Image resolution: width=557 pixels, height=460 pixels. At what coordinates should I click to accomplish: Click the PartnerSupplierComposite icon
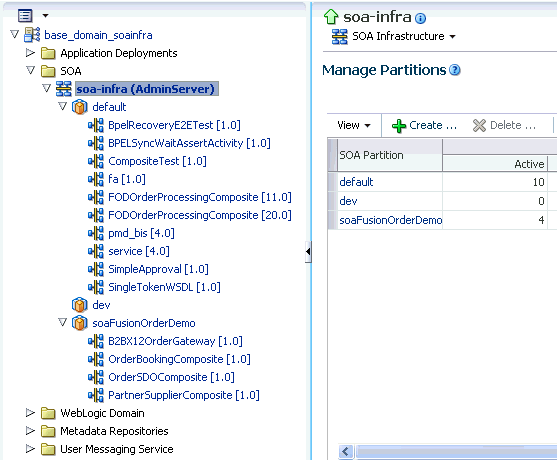pyautogui.click(x=96, y=395)
